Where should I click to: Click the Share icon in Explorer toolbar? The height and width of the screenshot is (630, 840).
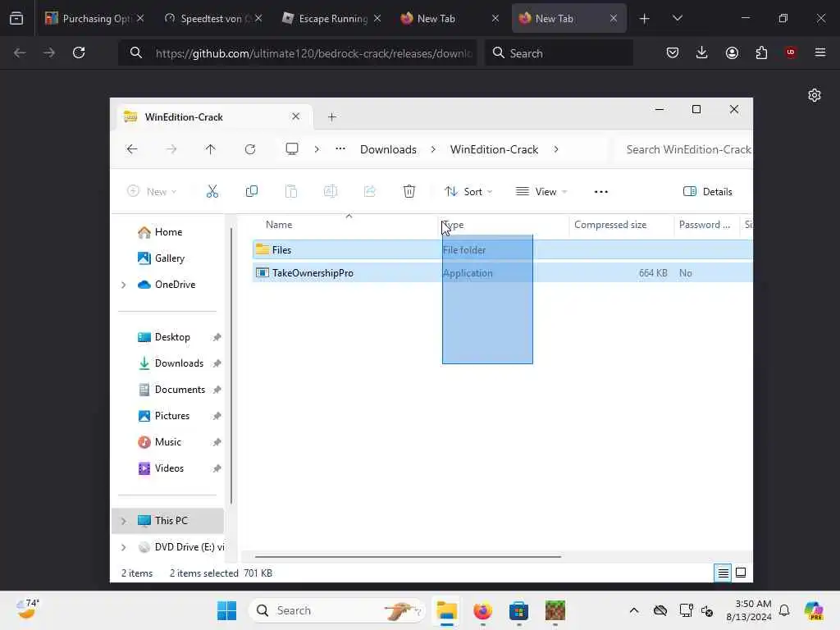[370, 191]
